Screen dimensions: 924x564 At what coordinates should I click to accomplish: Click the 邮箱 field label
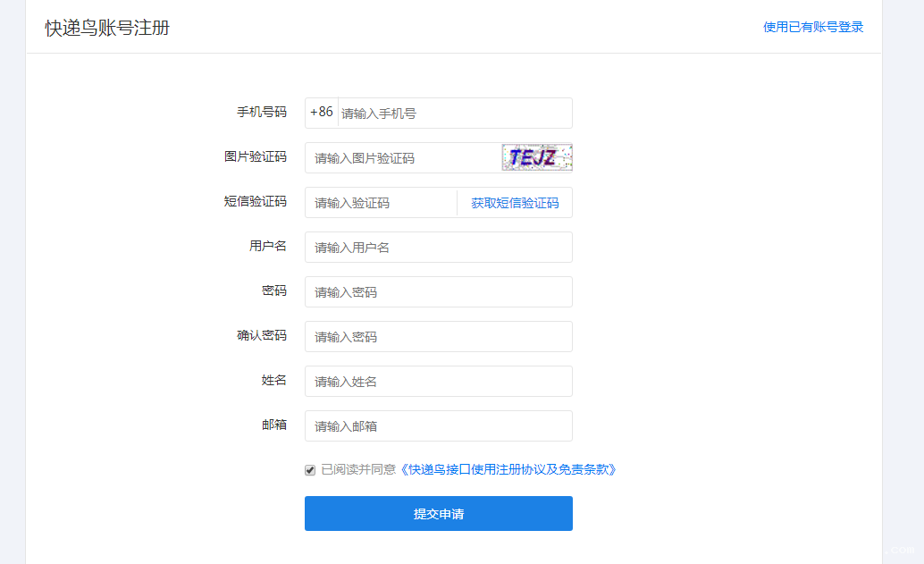[x=274, y=425]
